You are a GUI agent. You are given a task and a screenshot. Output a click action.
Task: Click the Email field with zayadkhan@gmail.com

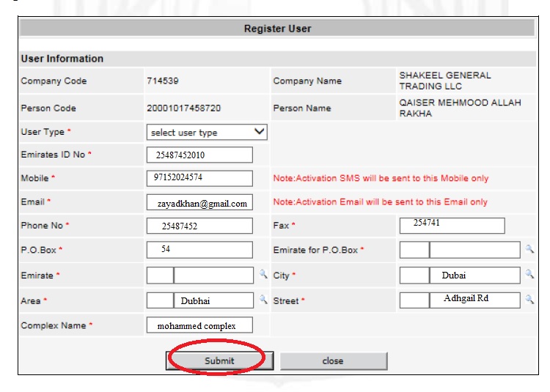(199, 202)
